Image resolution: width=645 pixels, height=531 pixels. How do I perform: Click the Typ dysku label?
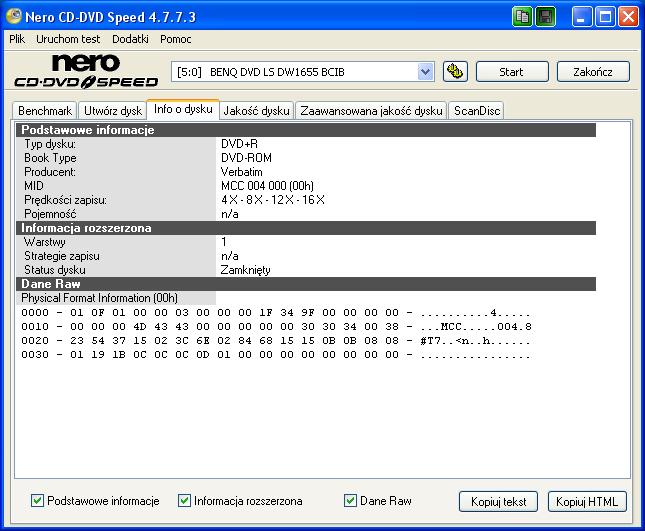pyautogui.click(x=50, y=144)
